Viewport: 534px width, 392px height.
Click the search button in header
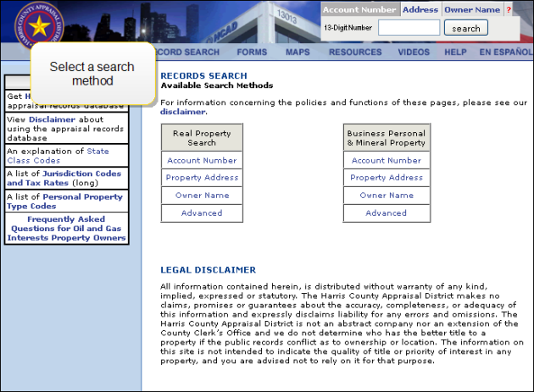[466, 28]
